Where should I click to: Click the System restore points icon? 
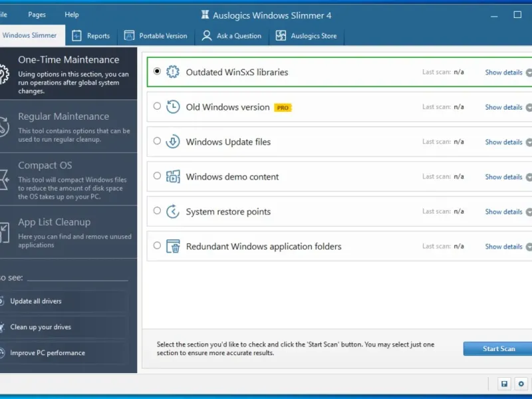click(173, 211)
